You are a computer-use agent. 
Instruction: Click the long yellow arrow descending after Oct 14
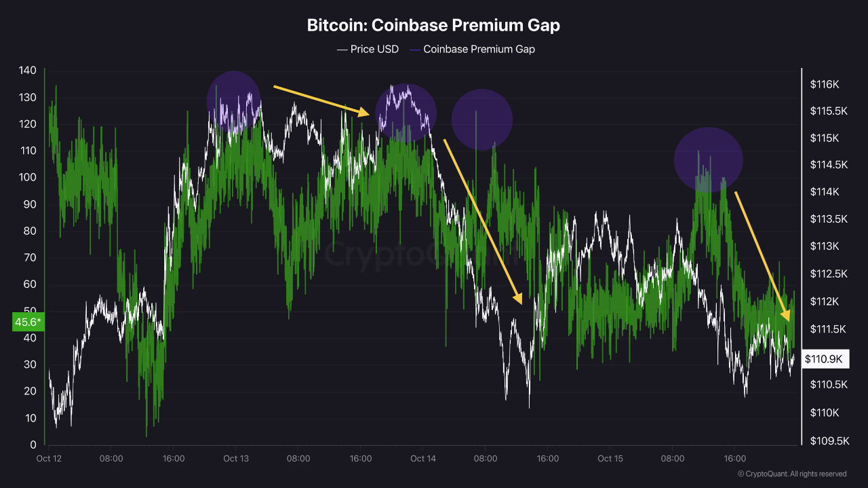(483, 222)
